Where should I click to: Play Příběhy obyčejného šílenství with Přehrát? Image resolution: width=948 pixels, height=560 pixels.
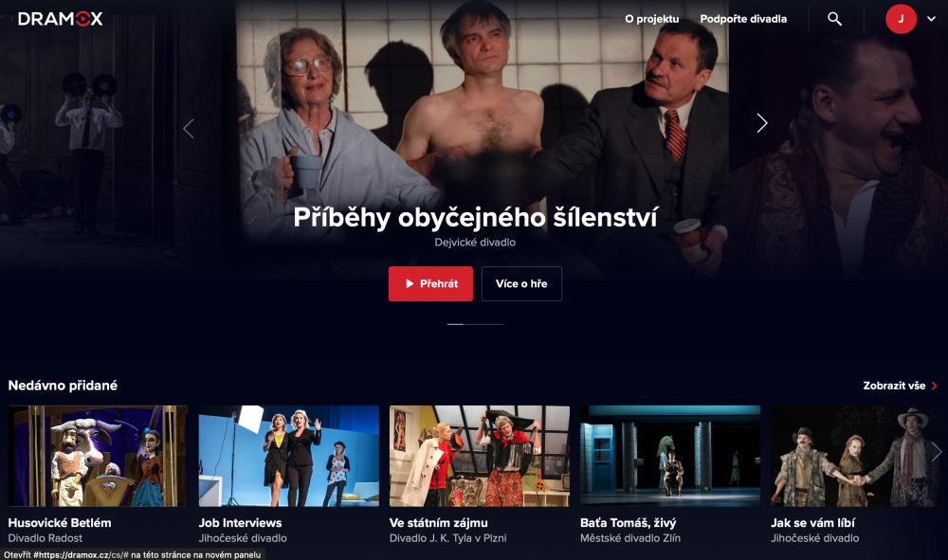coord(430,283)
